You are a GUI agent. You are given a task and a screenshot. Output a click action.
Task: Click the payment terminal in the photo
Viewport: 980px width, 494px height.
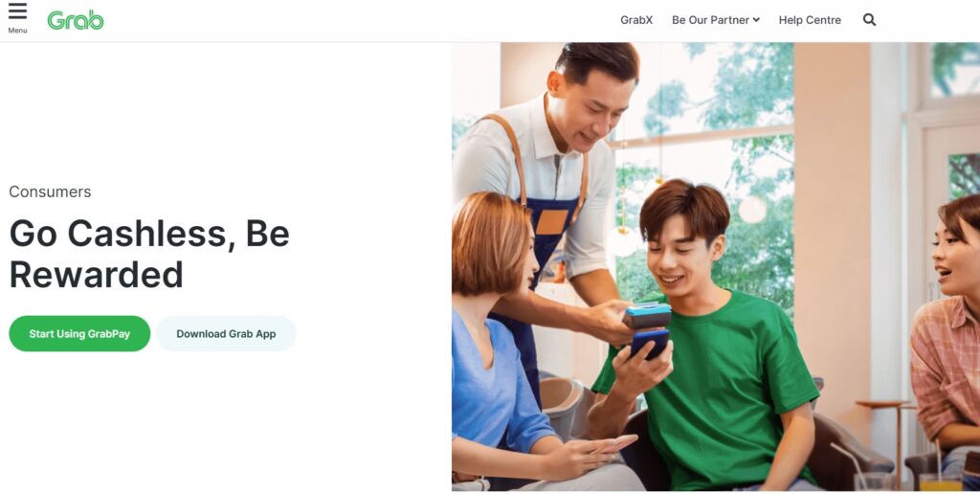(647, 316)
